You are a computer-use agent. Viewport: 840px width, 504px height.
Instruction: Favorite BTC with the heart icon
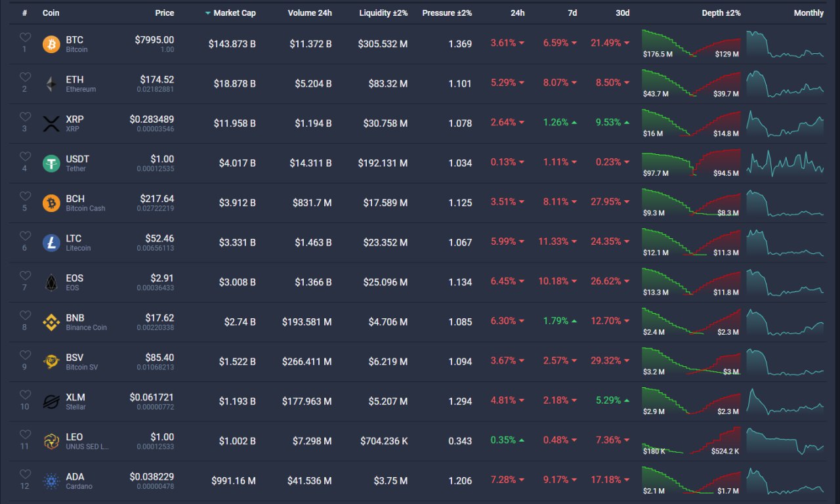point(25,37)
